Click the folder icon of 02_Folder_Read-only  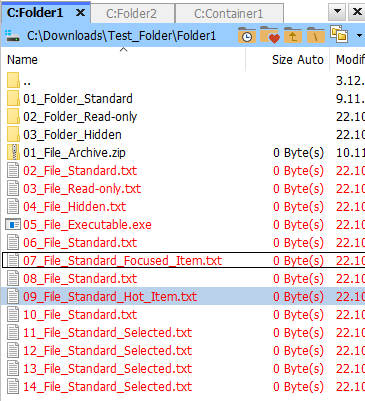tap(13, 117)
